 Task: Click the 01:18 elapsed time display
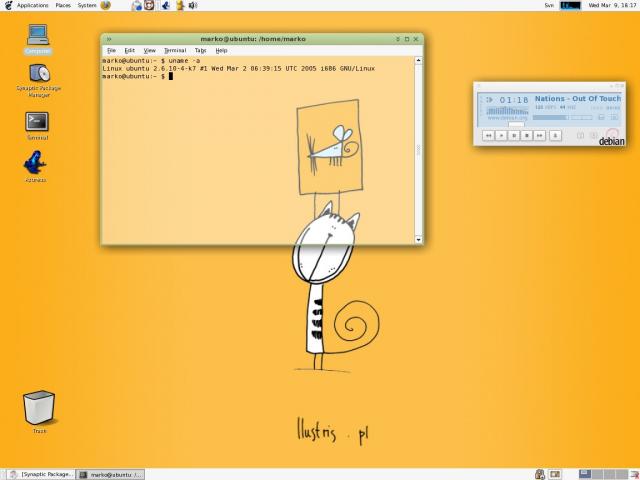coord(514,100)
